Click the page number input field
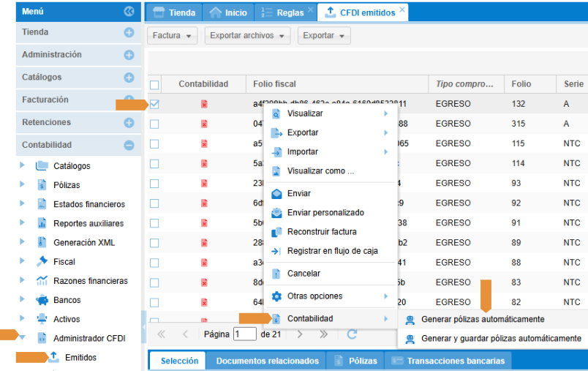Image resolution: width=588 pixels, height=371 pixels. 245,334
